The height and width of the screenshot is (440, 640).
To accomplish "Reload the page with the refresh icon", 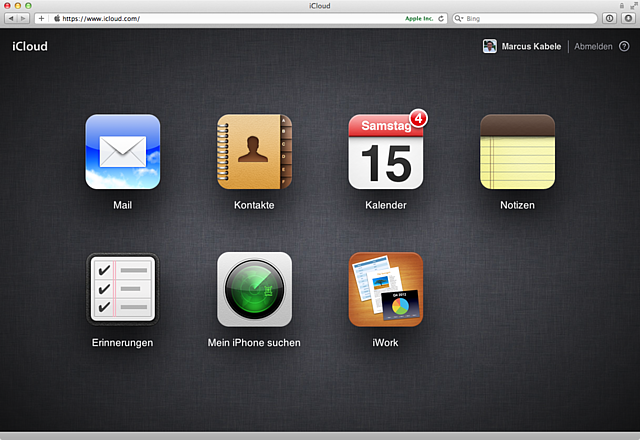I will pos(441,18).
